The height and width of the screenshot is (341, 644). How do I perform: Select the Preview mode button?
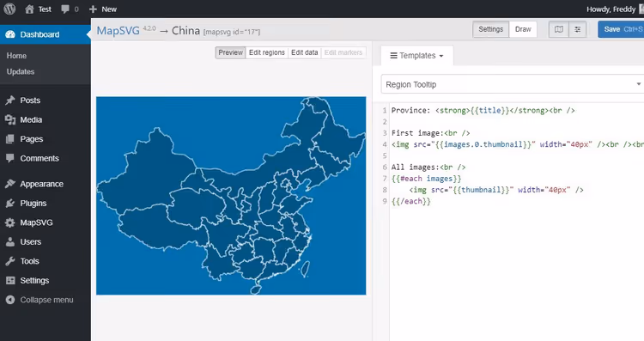coord(230,52)
